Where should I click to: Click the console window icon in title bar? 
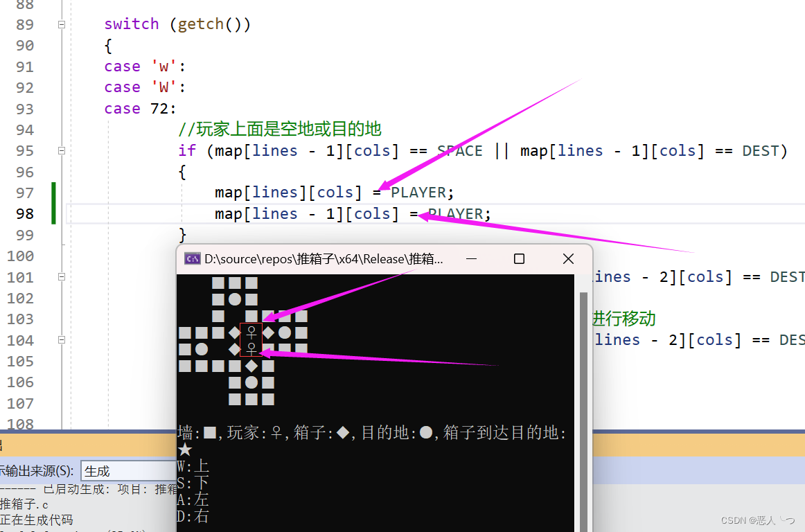(193, 259)
